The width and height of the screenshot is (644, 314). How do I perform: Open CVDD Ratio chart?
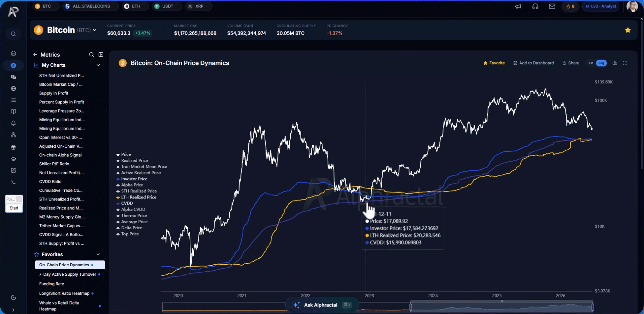(x=50, y=182)
